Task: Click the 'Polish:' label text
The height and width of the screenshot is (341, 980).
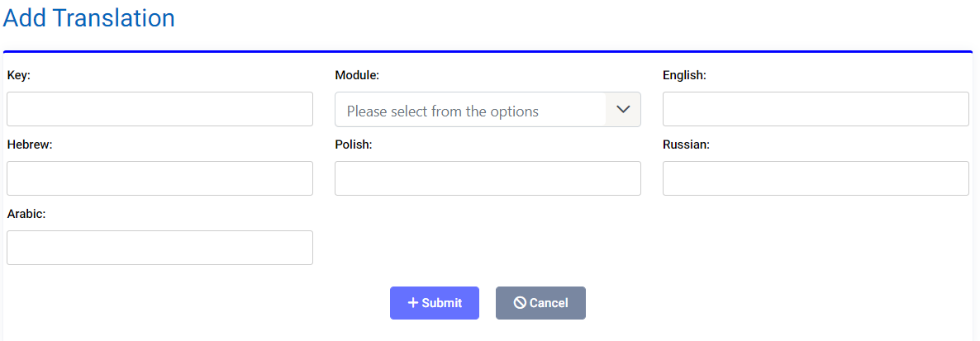Action: coord(354,144)
